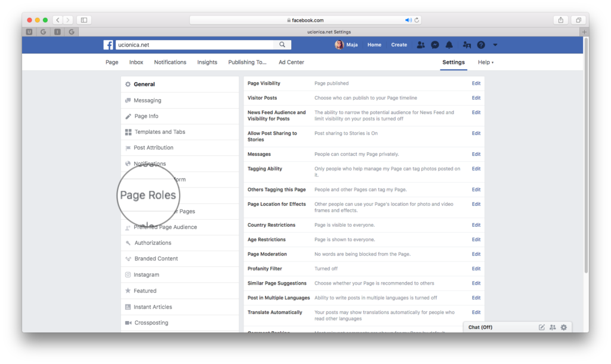Edit the Profanity Filter setting
This screenshot has width=611, height=364.
tap(476, 269)
